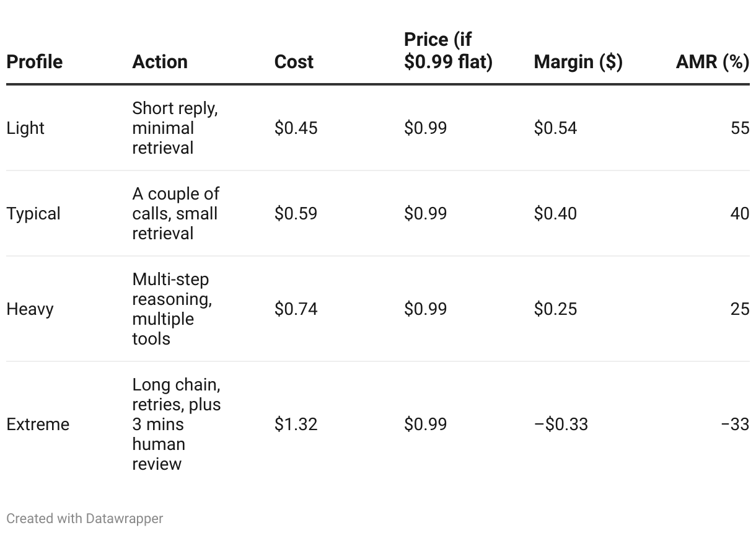Screen dimensions: 756x533
Task: Click the "Multi-step reasoning, multiple tools" cell
Action: pyautogui.click(x=172, y=309)
